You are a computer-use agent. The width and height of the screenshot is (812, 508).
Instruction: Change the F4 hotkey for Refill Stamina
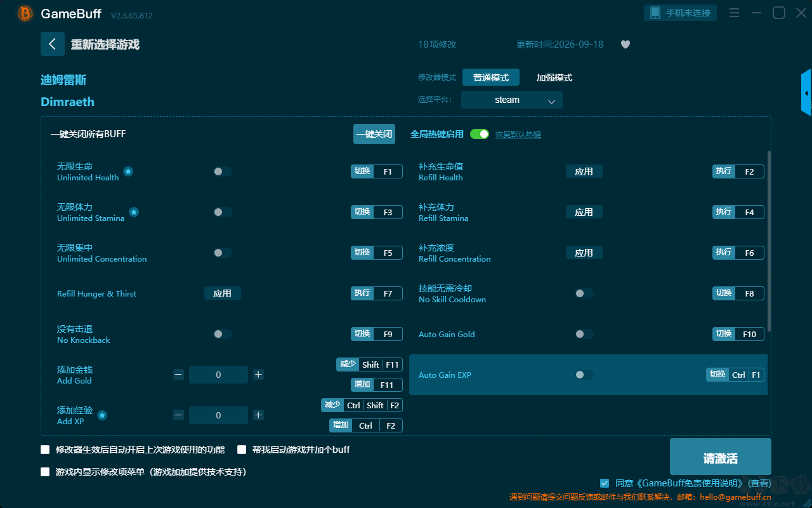point(749,212)
